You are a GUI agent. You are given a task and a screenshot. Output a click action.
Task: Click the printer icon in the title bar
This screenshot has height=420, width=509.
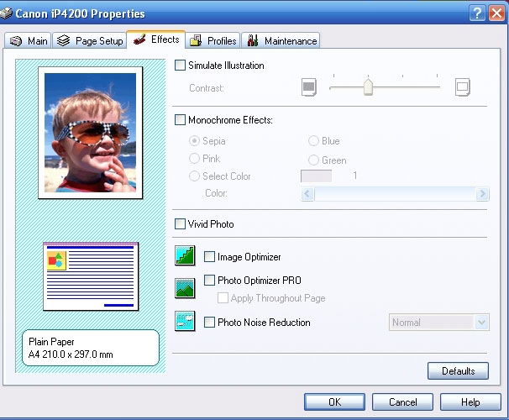pyautogui.click(x=6, y=13)
